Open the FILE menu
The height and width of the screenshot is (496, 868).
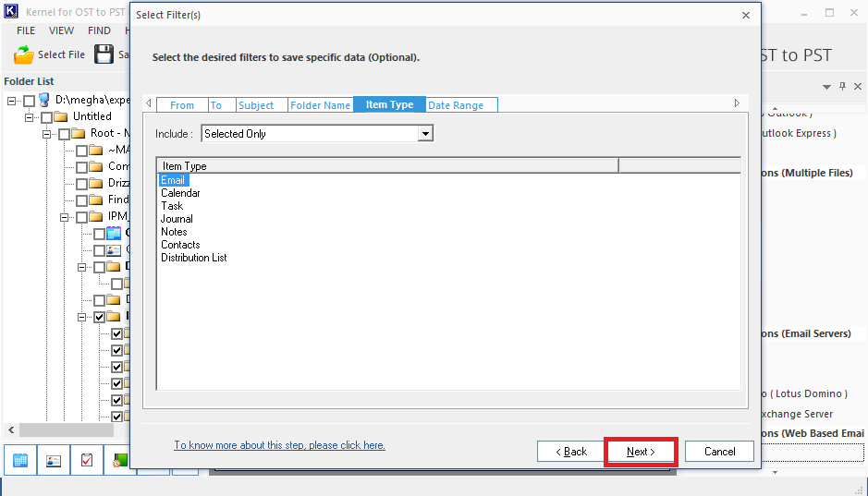pos(26,30)
